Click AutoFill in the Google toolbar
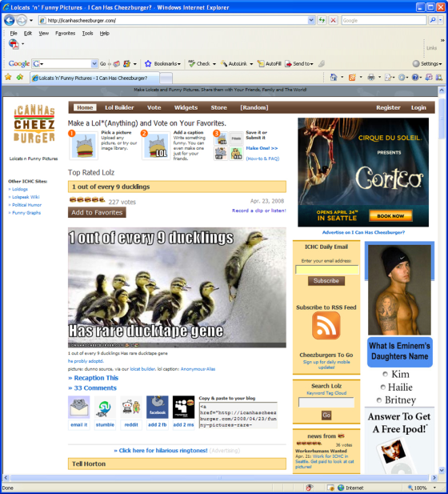The width and height of the screenshot is (448, 494). pyautogui.click(x=270, y=64)
